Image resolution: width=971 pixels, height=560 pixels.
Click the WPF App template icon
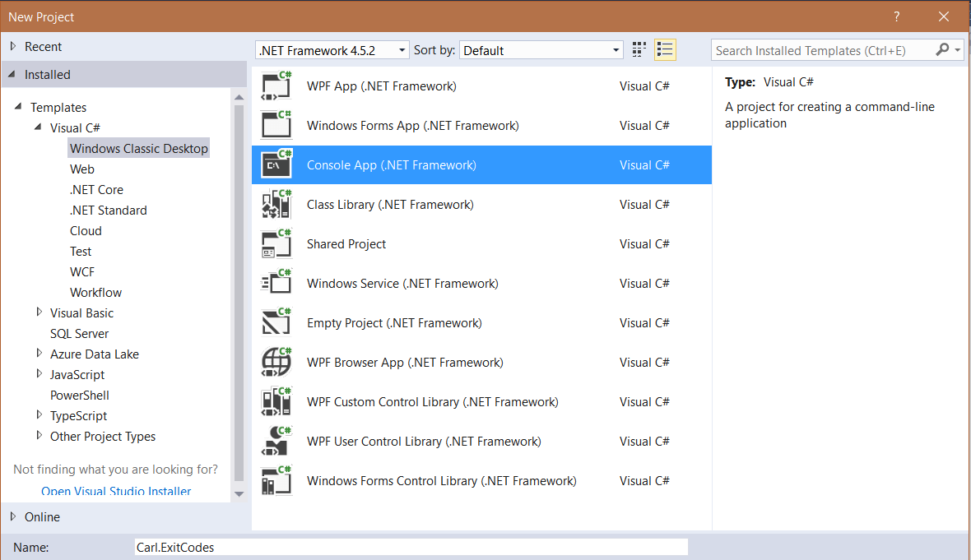276,86
